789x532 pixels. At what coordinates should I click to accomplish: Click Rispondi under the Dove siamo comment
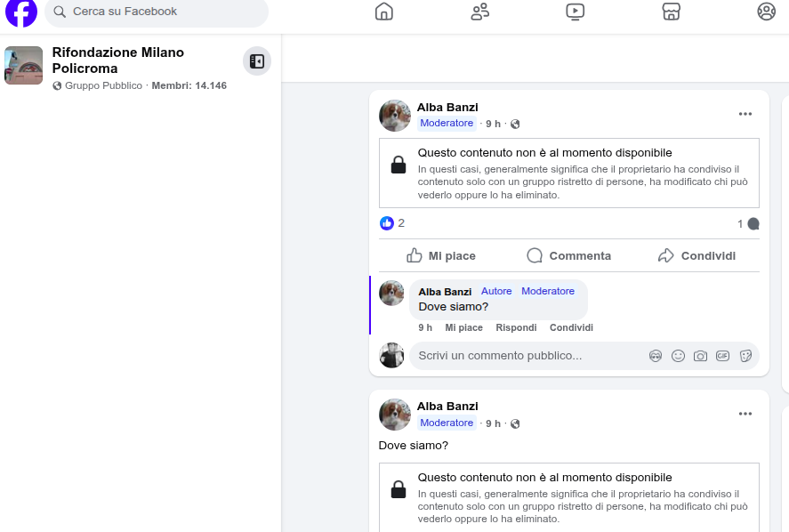tap(516, 328)
